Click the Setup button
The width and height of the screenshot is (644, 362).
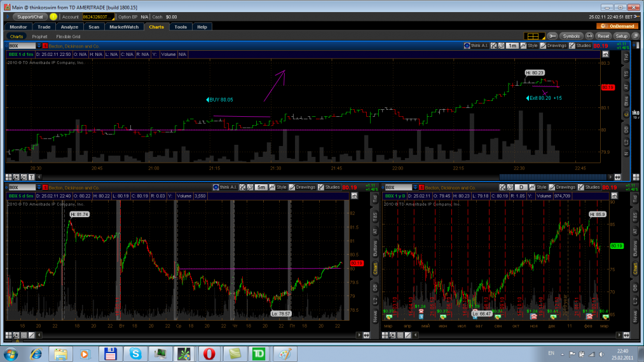pos(621,36)
